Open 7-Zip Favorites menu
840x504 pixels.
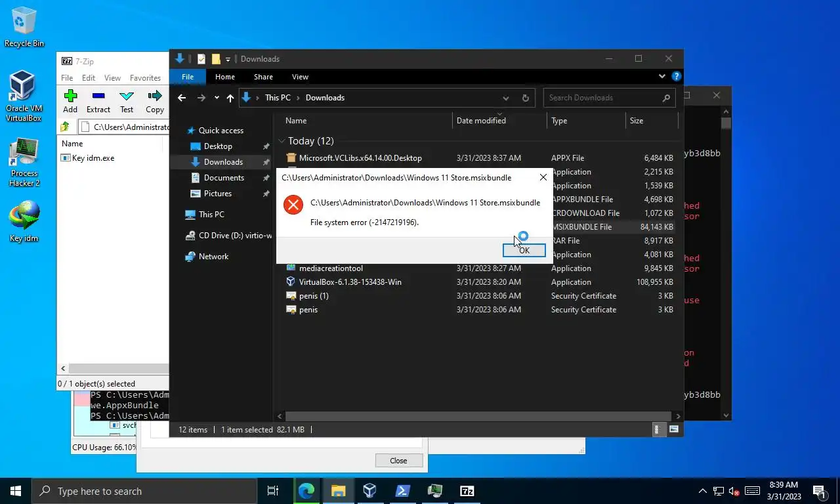pyautogui.click(x=145, y=77)
